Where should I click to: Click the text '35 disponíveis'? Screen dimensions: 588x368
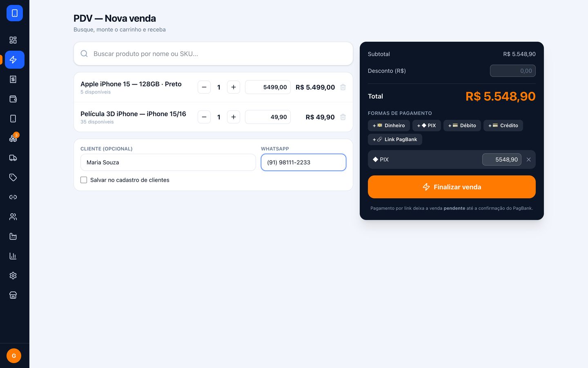tap(97, 122)
